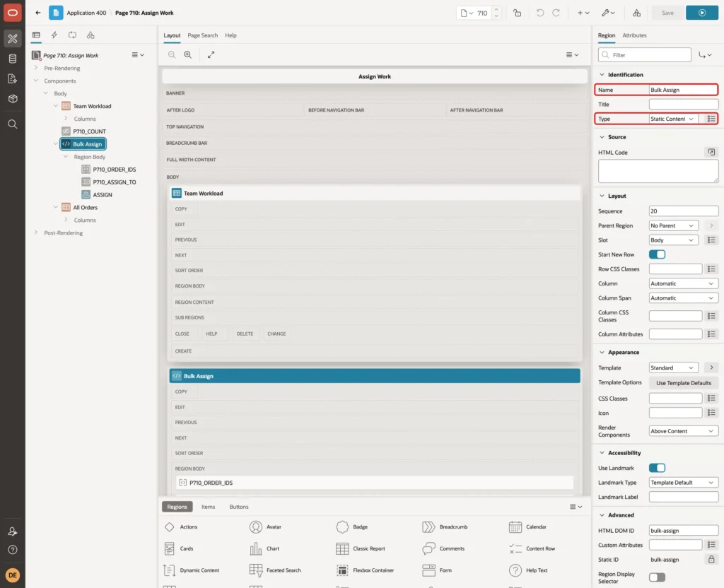Image resolution: width=724 pixels, height=588 pixels.
Task: Undo the last change
Action: [x=539, y=13]
